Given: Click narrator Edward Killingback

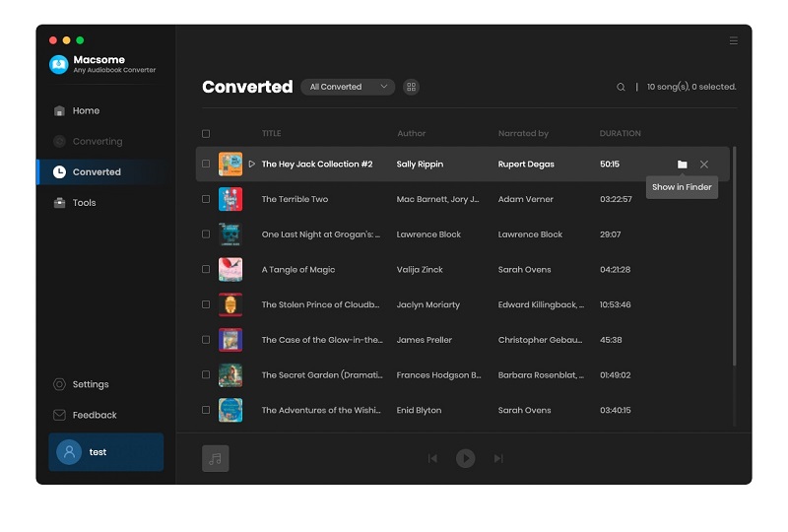Looking at the screenshot, I should click(541, 304).
